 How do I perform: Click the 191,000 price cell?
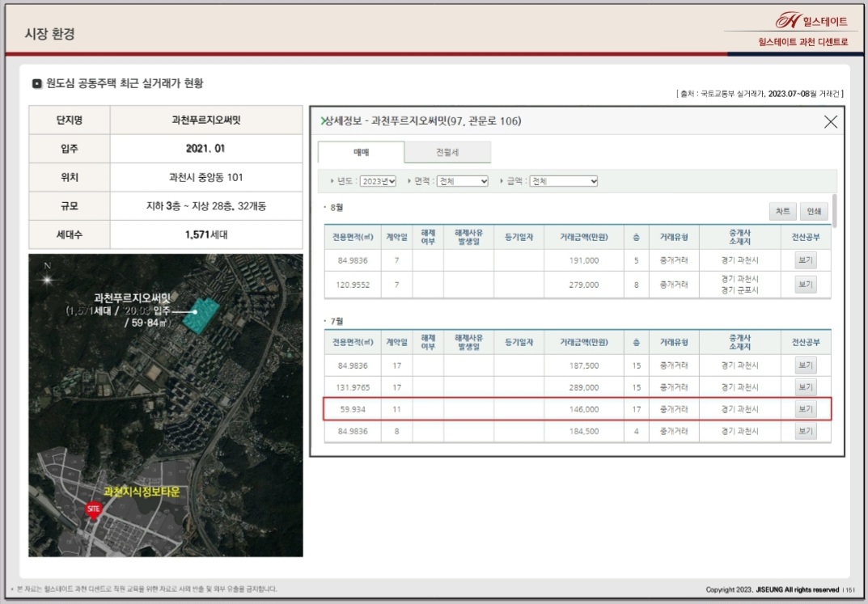pyautogui.click(x=583, y=260)
